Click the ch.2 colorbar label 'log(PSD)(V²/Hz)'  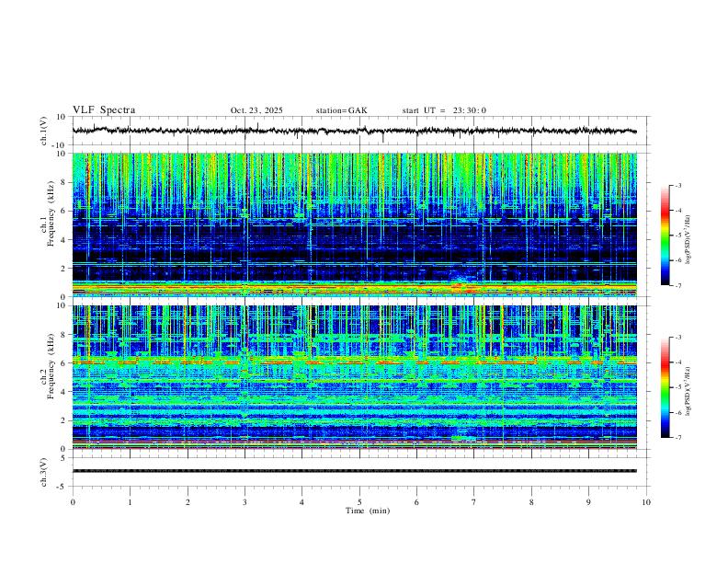pyautogui.click(x=688, y=391)
